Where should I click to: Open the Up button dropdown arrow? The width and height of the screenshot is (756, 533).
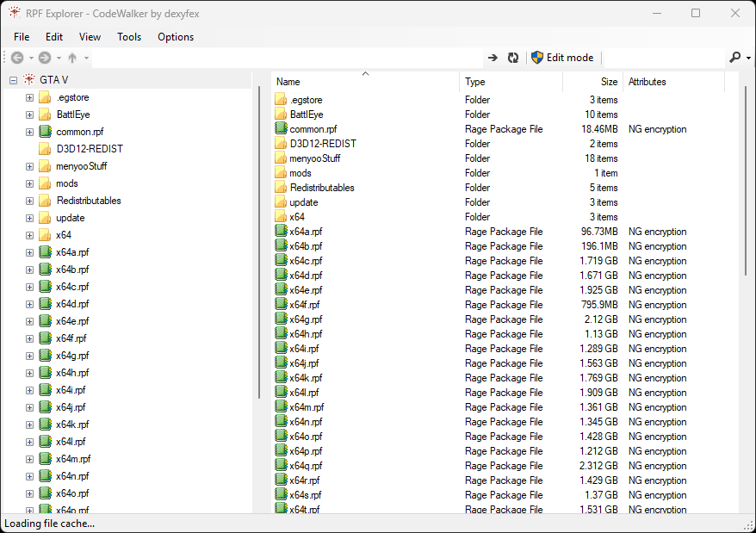pos(86,59)
